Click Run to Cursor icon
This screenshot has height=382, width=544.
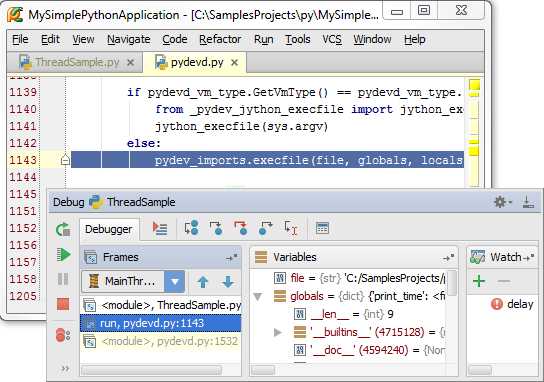(291, 228)
